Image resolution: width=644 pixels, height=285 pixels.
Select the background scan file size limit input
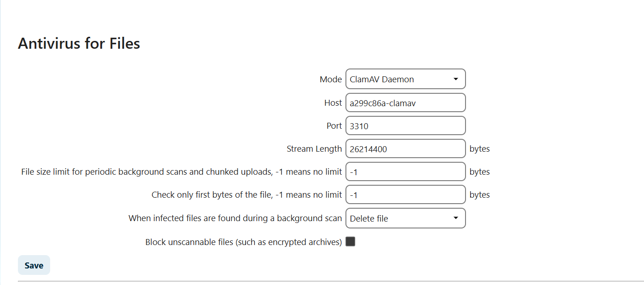[x=405, y=172]
